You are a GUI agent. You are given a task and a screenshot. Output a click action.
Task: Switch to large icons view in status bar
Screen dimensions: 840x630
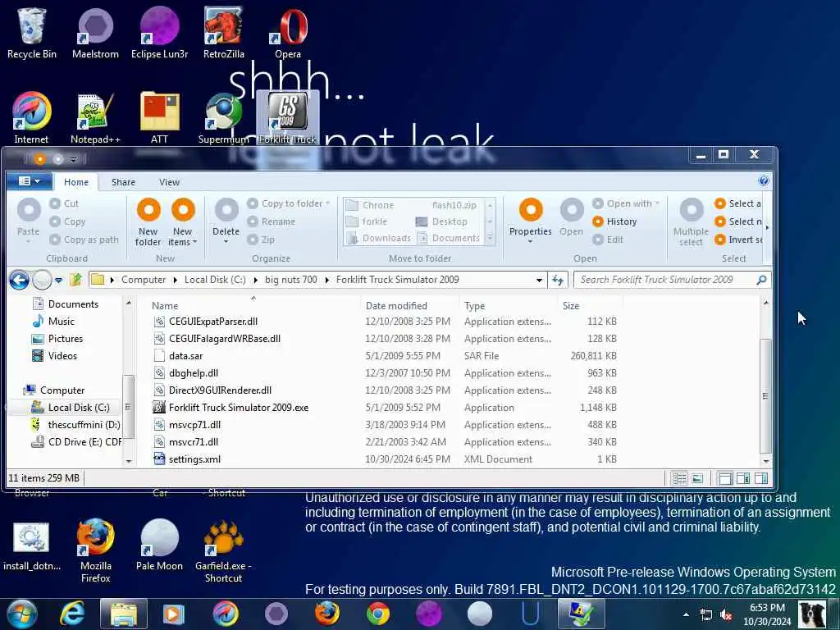pyautogui.click(x=697, y=478)
